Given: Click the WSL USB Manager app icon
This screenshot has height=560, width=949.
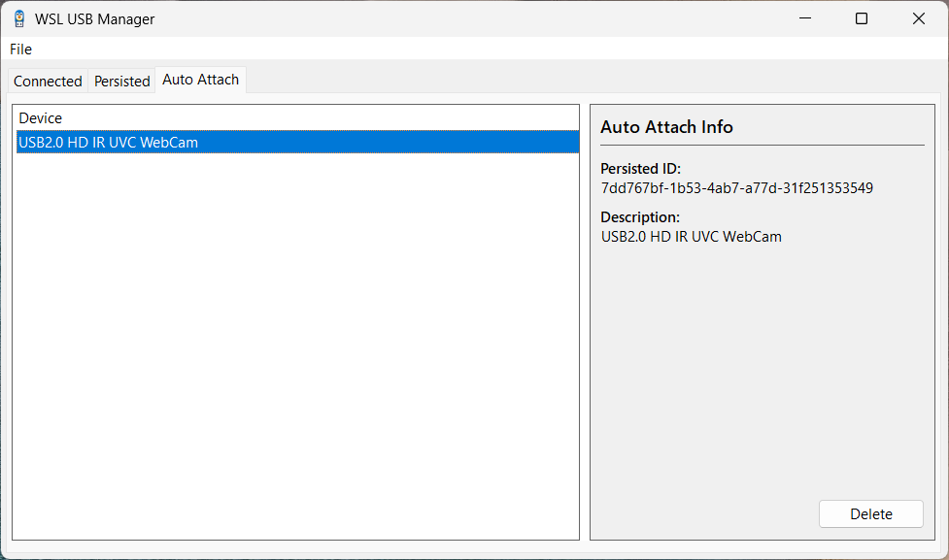Looking at the screenshot, I should (x=19, y=18).
